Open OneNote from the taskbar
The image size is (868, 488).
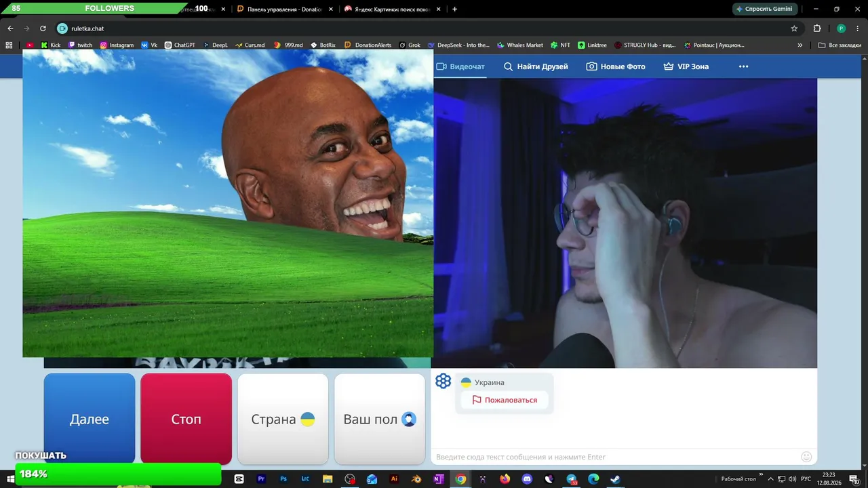point(438,479)
